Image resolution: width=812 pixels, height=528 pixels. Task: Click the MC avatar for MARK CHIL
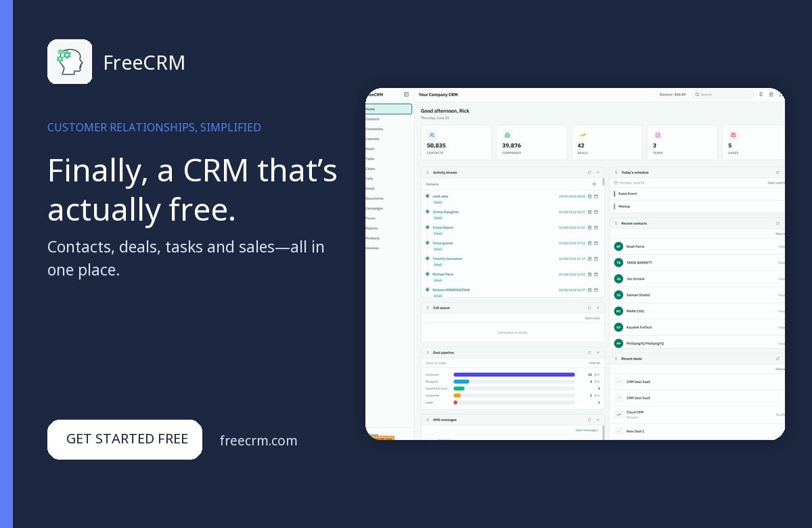[x=618, y=311]
